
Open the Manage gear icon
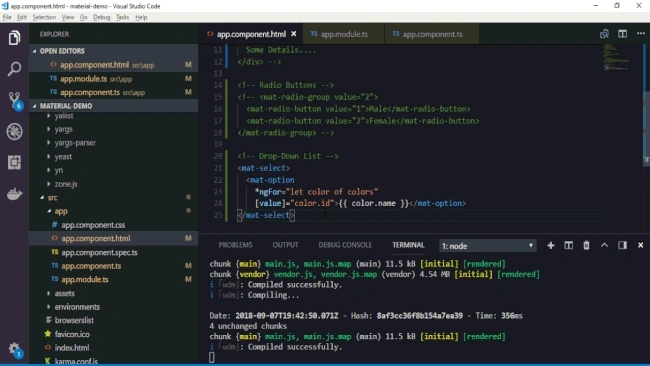coord(15,350)
